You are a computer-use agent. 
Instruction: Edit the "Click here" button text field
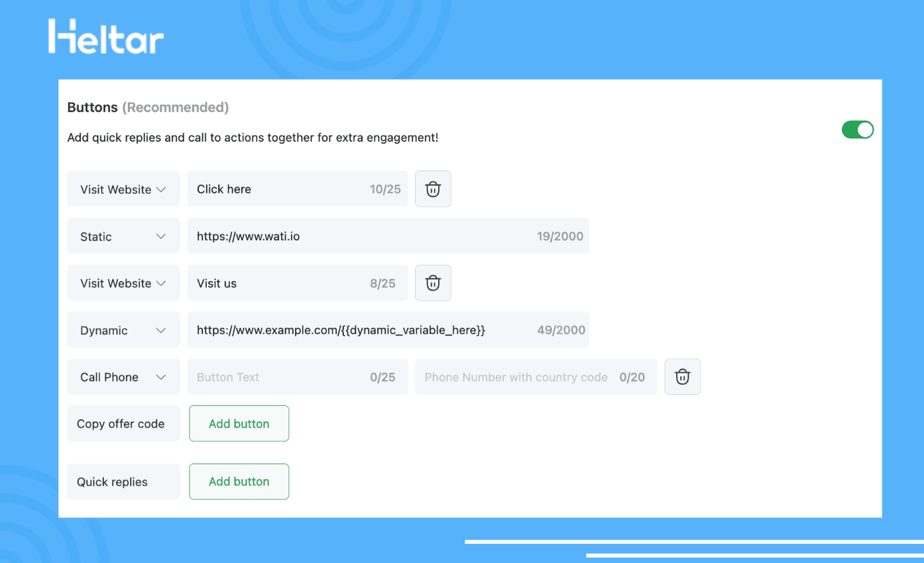[278, 189]
